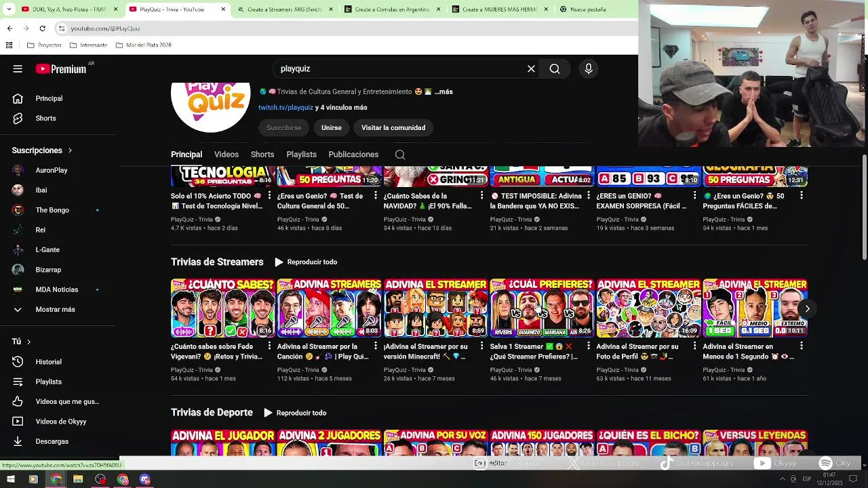The height and width of the screenshot is (488, 868).
Task: Open the Principal home sidebar icon
Action: [18, 98]
